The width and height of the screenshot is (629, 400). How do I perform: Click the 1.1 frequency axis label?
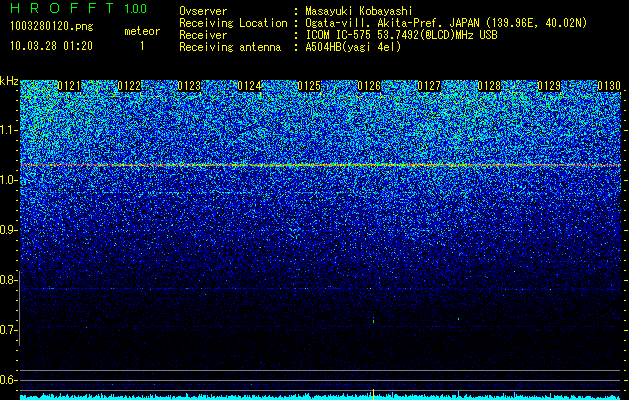(x=8, y=130)
